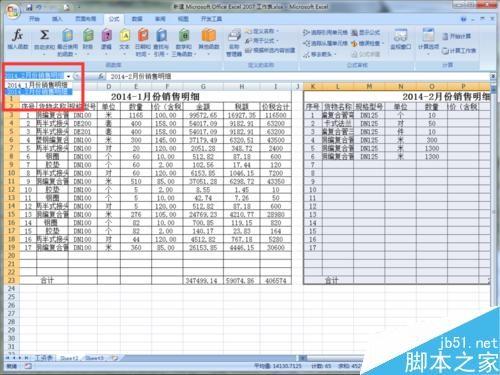This screenshot has width=500, height=375.
Task: Click Calculate Sheet (计算工作表)
Action: point(459,51)
